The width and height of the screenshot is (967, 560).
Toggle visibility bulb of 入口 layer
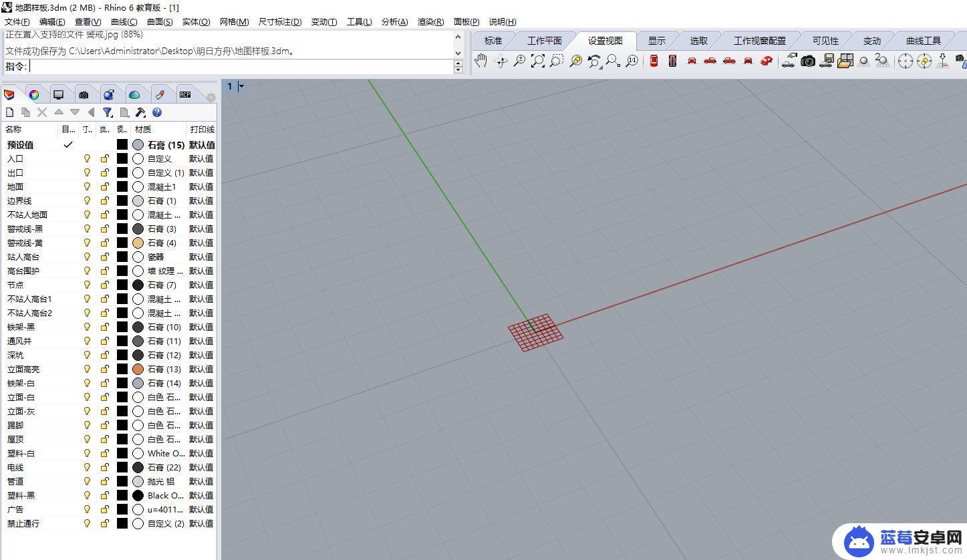87,158
